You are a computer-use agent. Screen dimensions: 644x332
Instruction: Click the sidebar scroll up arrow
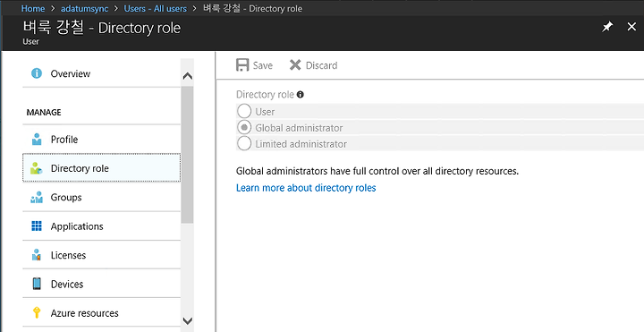(187, 76)
